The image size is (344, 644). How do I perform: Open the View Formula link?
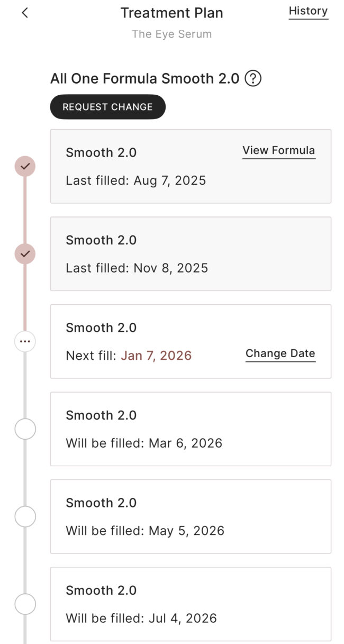[x=278, y=151]
